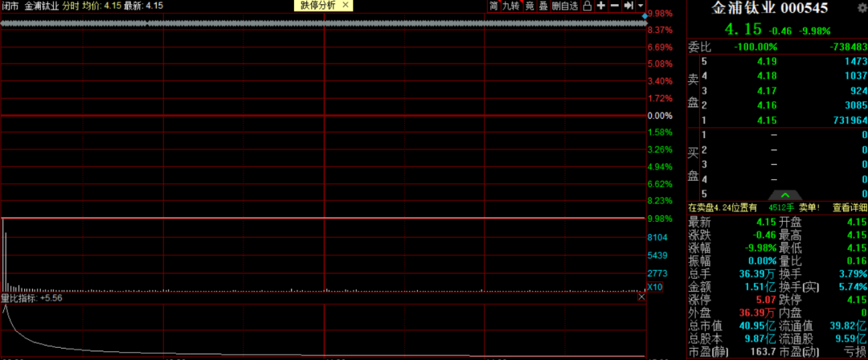868x360 pixels.
Task: Toggle 竞 call auction display
Action: pyautogui.click(x=530, y=6)
